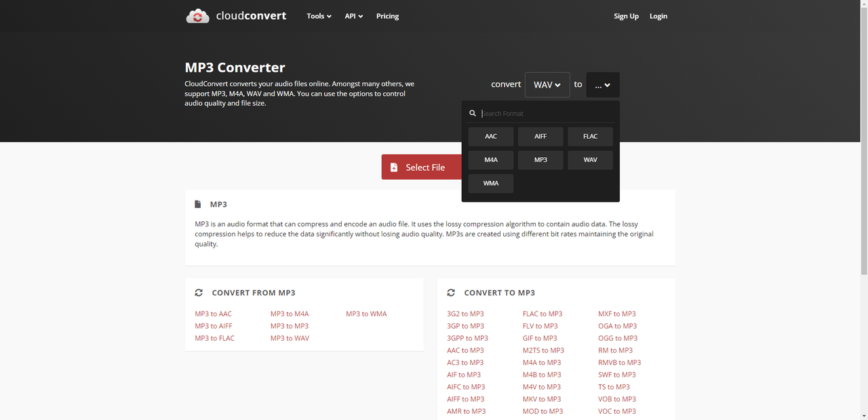Image resolution: width=868 pixels, height=420 pixels.
Task: Click the MP3 Converter heading text
Action: [x=235, y=68]
